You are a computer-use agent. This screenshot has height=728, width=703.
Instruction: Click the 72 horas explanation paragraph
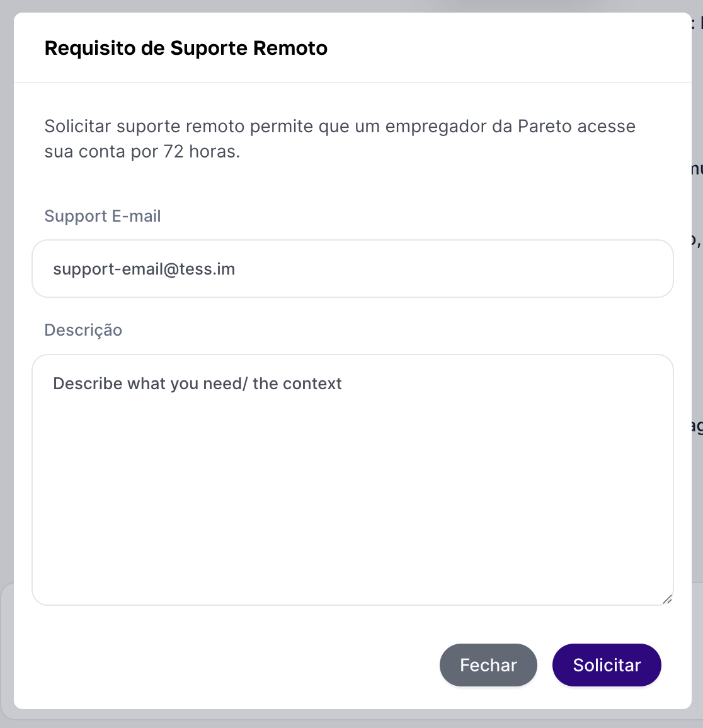pos(340,139)
